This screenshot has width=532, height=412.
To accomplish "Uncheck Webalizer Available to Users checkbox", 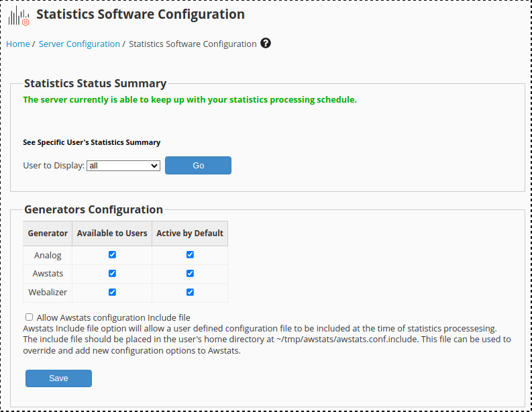I will pyautogui.click(x=112, y=293).
